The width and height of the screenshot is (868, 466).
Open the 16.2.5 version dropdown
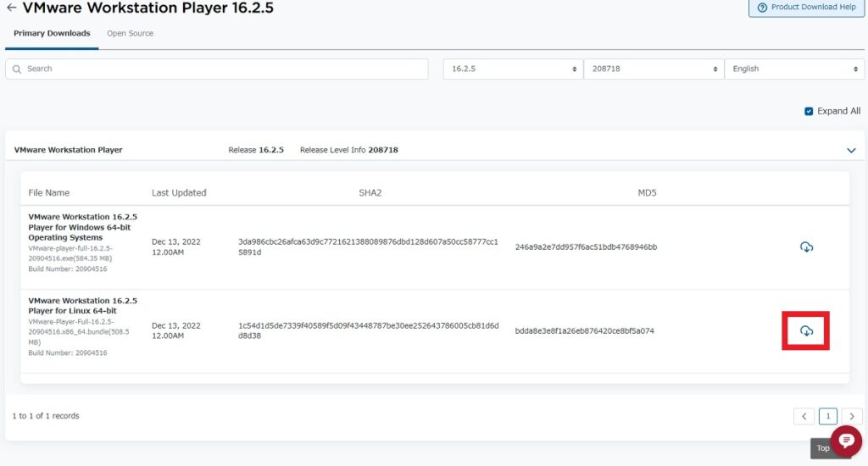tap(513, 69)
